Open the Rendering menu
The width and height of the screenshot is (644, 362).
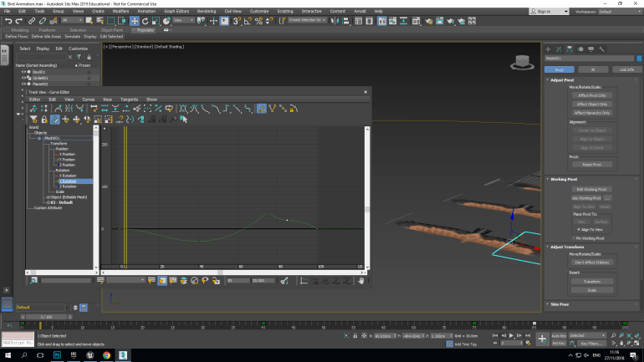(x=207, y=11)
